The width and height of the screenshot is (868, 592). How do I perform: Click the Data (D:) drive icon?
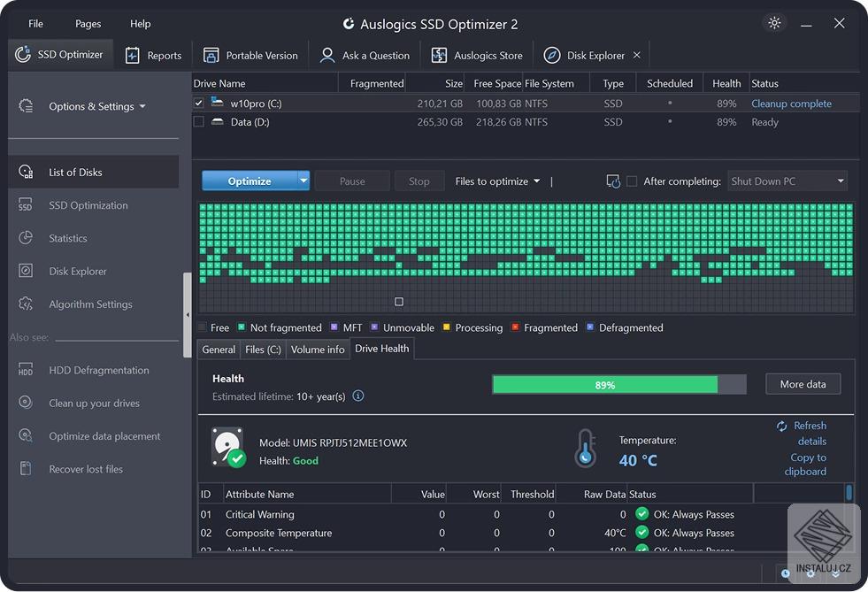[x=217, y=122]
